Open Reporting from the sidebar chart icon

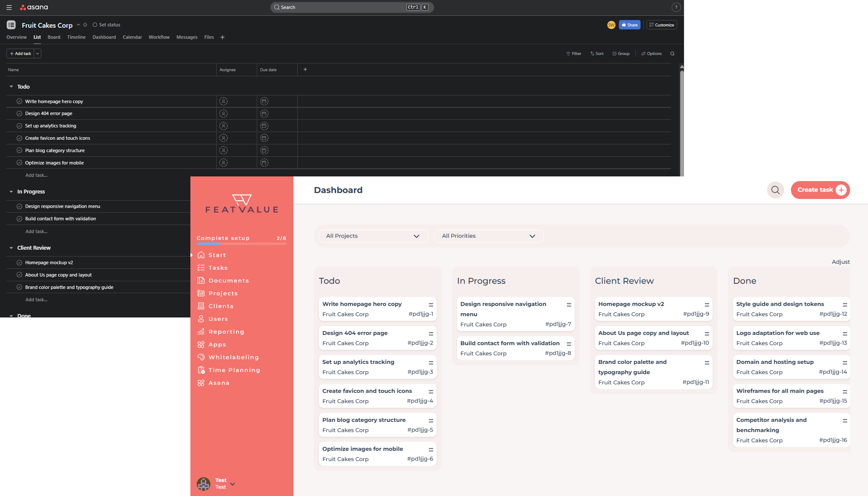point(201,332)
